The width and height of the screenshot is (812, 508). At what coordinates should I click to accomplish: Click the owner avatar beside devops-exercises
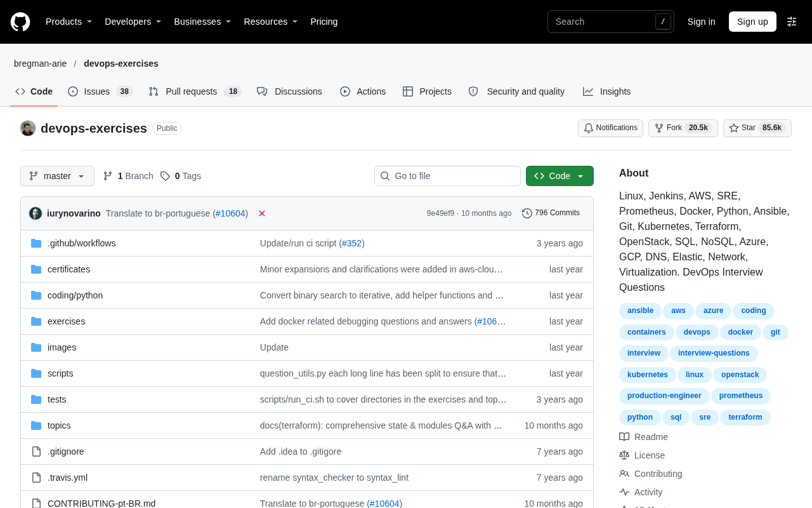[x=28, y=128]
